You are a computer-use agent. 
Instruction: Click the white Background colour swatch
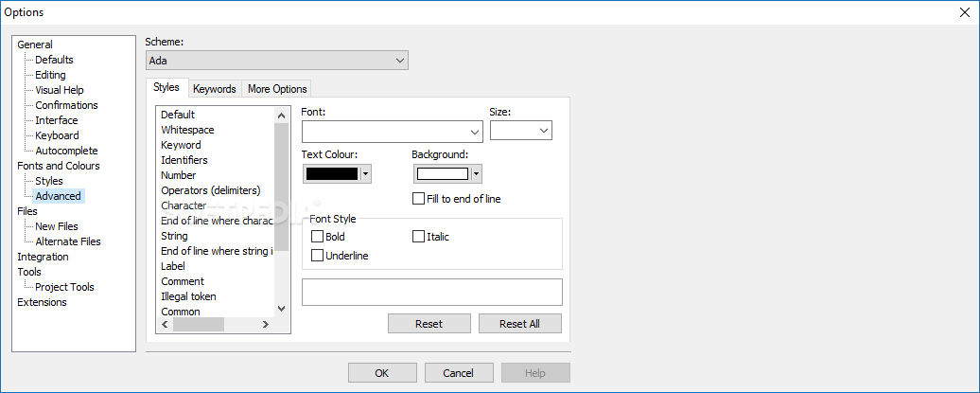443,173
